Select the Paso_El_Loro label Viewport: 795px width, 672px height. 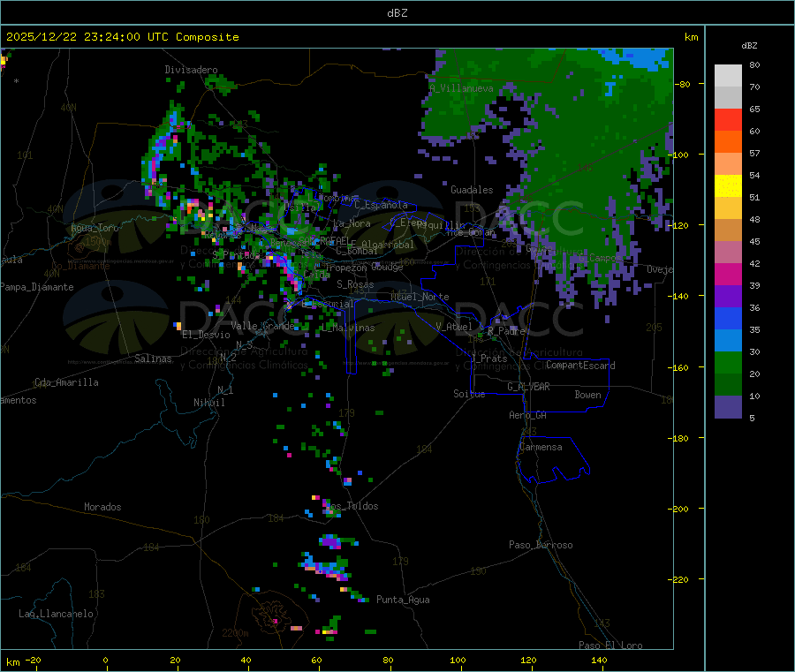pyautogui.click(x=611, y=646)
